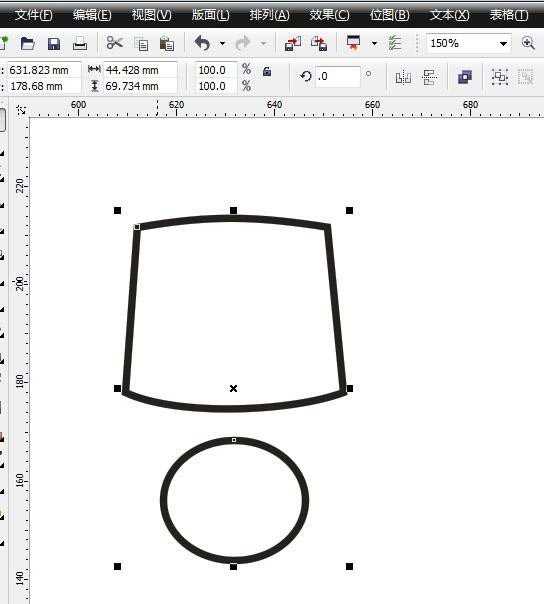Toggle the lock ratio padlock
Screen dimensions: 544x604
click(x=267, y=72)
